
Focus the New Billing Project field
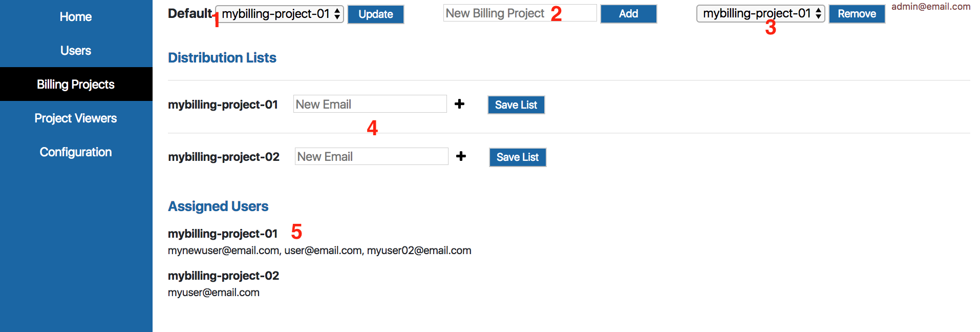click(520, 13)
